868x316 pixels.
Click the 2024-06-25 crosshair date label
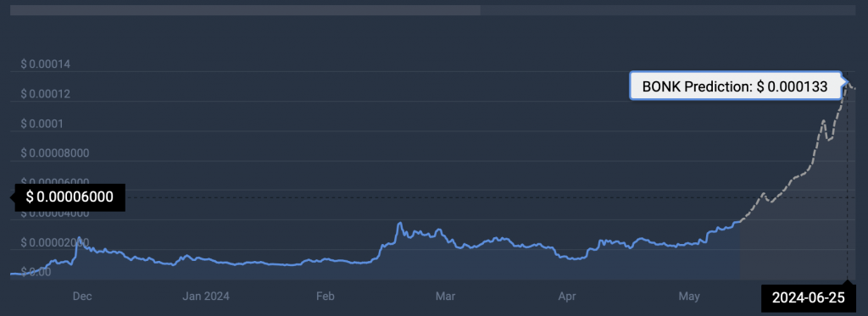[809, 297]
